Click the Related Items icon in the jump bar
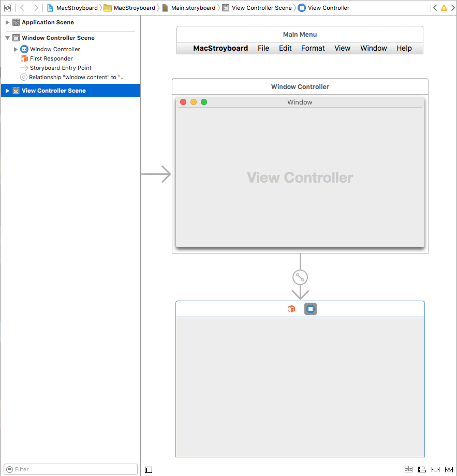 (x=7, y=8)
